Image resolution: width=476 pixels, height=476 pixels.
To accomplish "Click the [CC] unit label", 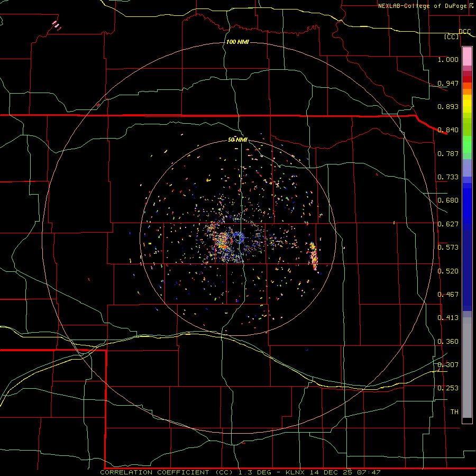I will [x=452, y=36].
